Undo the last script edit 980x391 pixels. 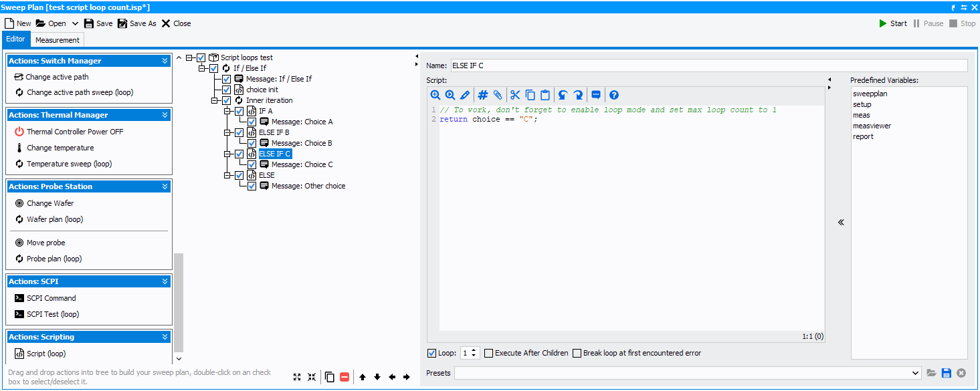[x=563, y=95]
